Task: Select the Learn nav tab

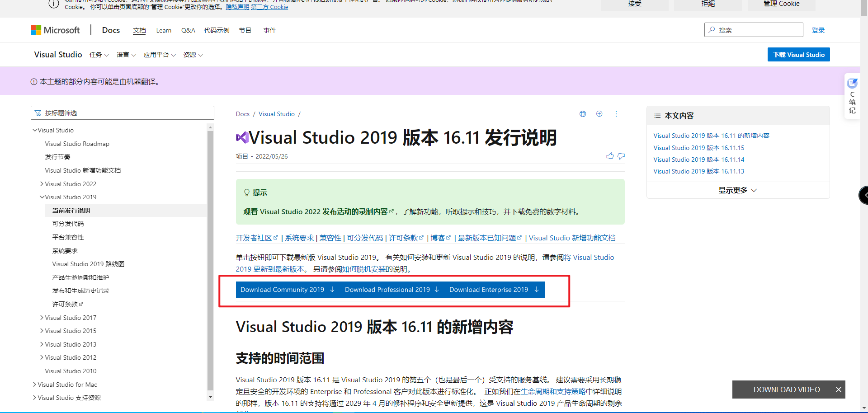Action: [x=164, y=30]
